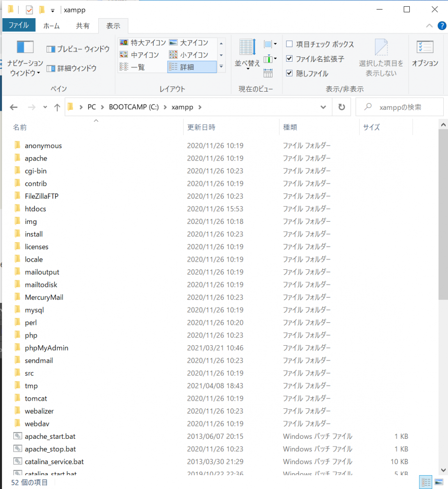The width and height of the screenshot is (448, 489).
Task: Open the recent locations dropdown arrow
Action: tap(45, 107)
